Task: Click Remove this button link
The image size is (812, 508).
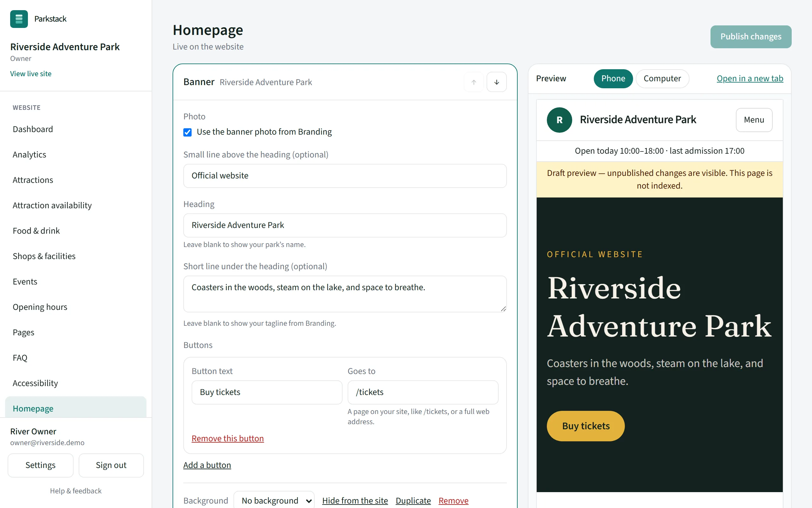Action: 227,438
